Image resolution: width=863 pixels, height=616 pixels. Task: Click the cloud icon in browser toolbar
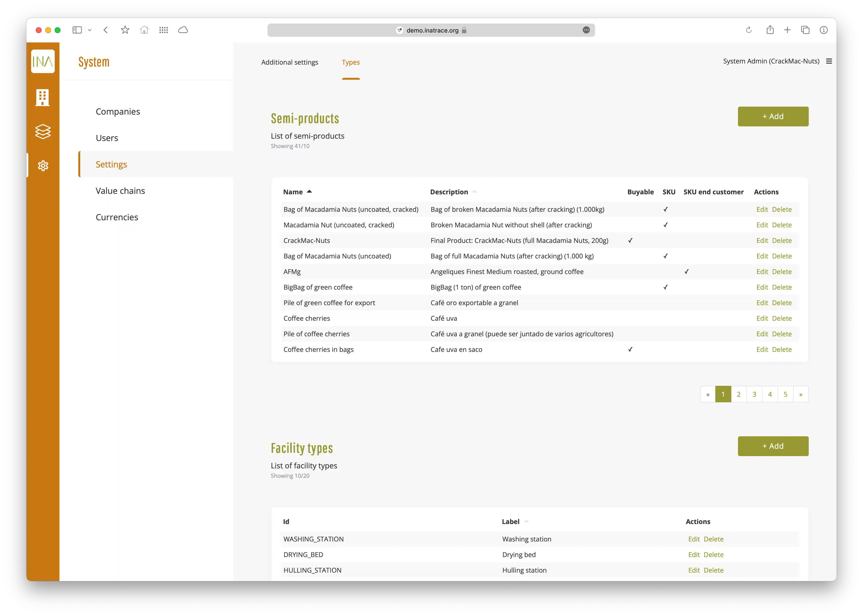point(183,30)
